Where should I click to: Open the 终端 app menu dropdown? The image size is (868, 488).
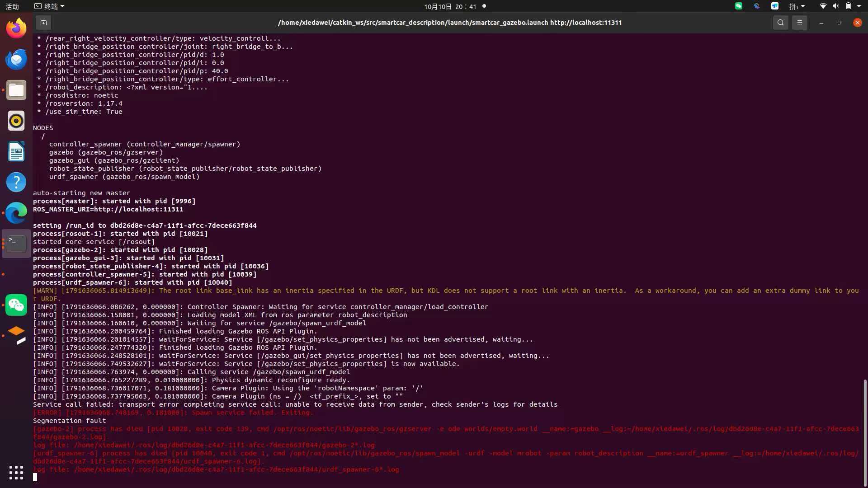tap(50, 6)
